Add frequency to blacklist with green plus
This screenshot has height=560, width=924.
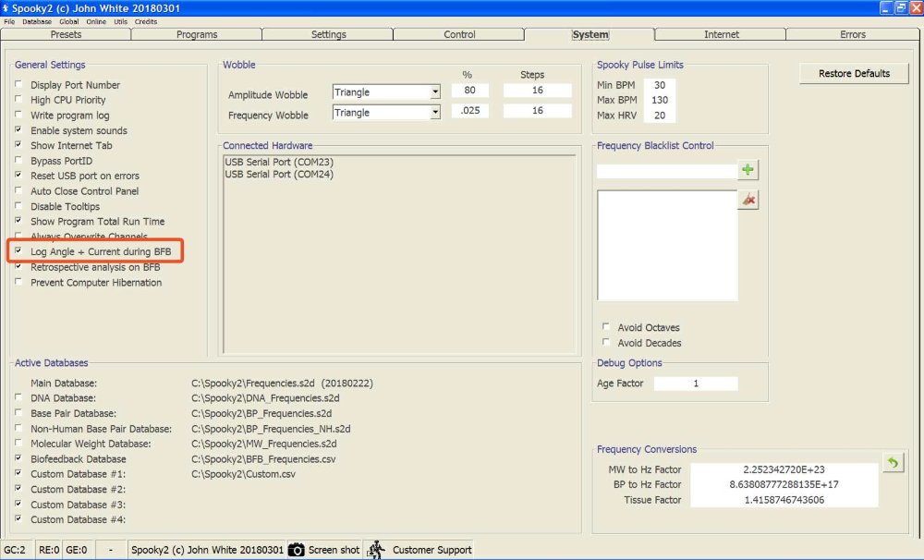tap(748, 170)
